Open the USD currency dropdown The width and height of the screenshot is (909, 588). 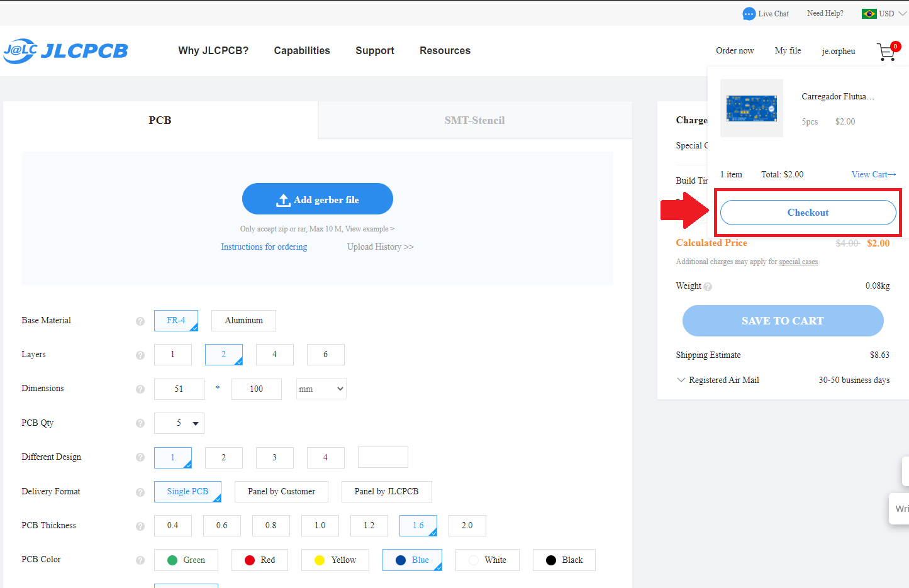[892, 14]
